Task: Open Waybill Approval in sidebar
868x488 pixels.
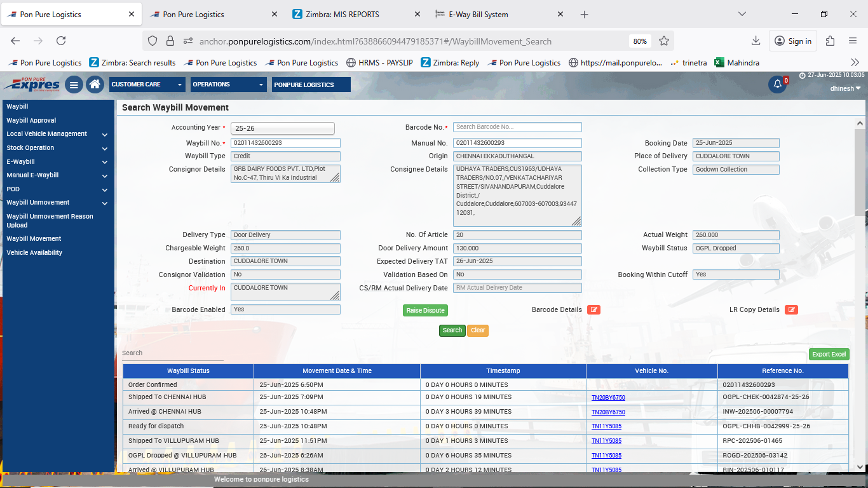Action: [31, 120]
